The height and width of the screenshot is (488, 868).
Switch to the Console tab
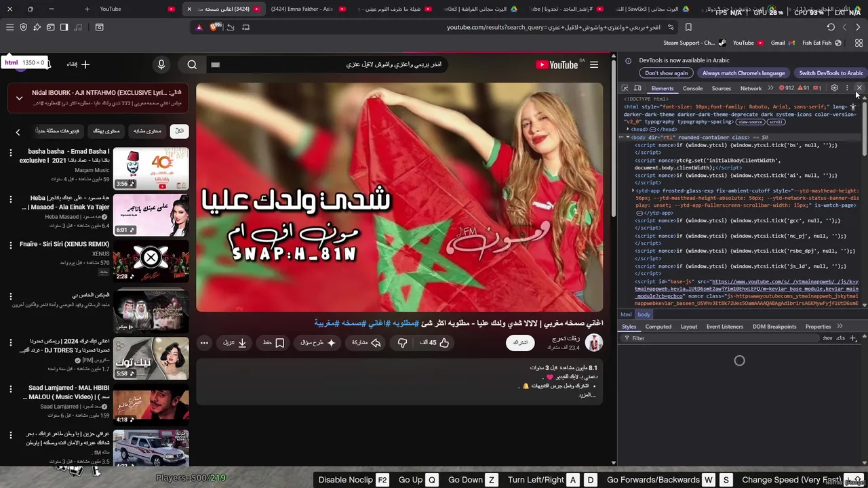pos(692,89)
